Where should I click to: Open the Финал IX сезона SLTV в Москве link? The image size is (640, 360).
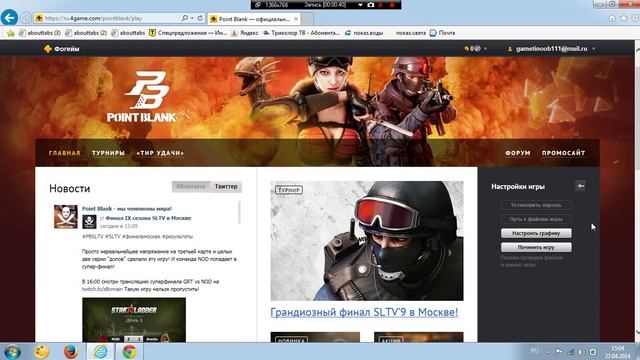(148, 218)
